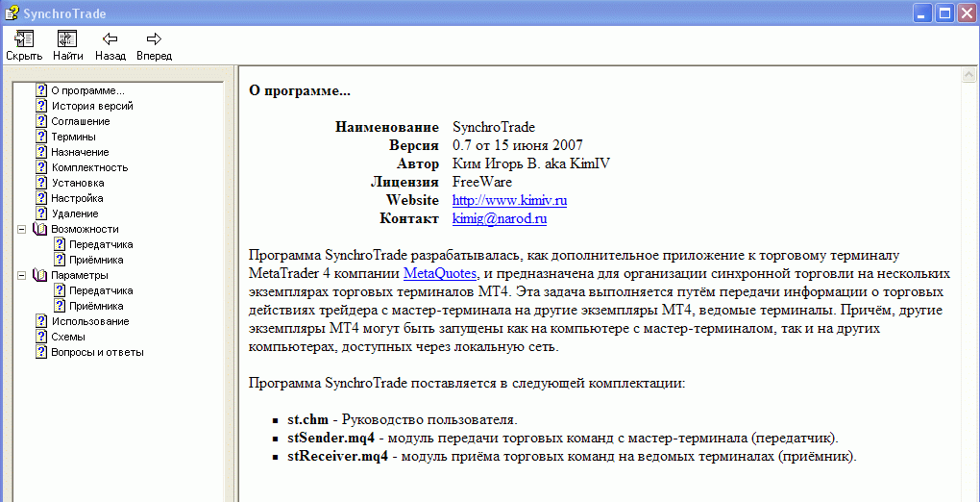Click the topic icon beside Настройка
The height and width of the screenshot is (502, 980).
pos(42,198)
